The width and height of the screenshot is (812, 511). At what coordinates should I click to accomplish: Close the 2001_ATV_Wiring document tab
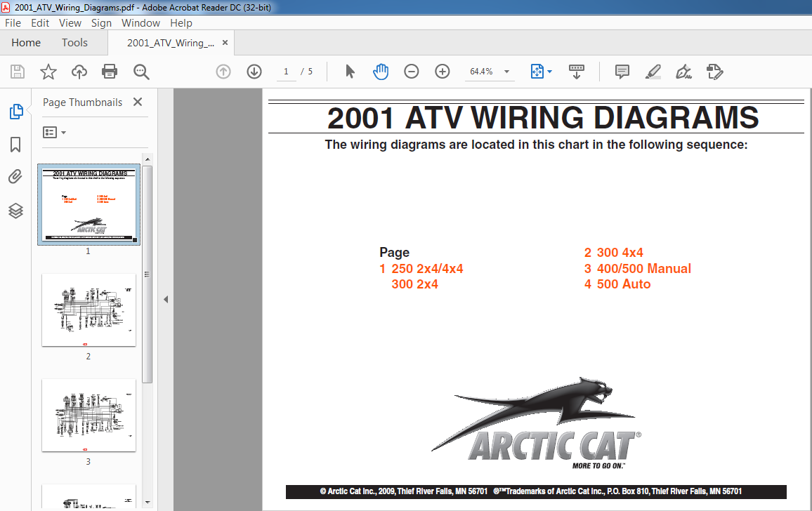tap(225, 42)
